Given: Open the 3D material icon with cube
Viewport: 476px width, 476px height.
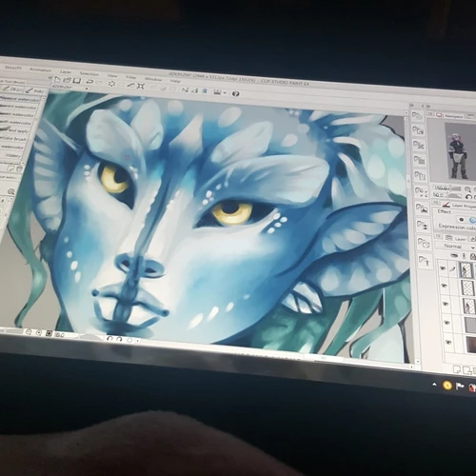Looking at the screenshot, I should [x=424, y=243].
